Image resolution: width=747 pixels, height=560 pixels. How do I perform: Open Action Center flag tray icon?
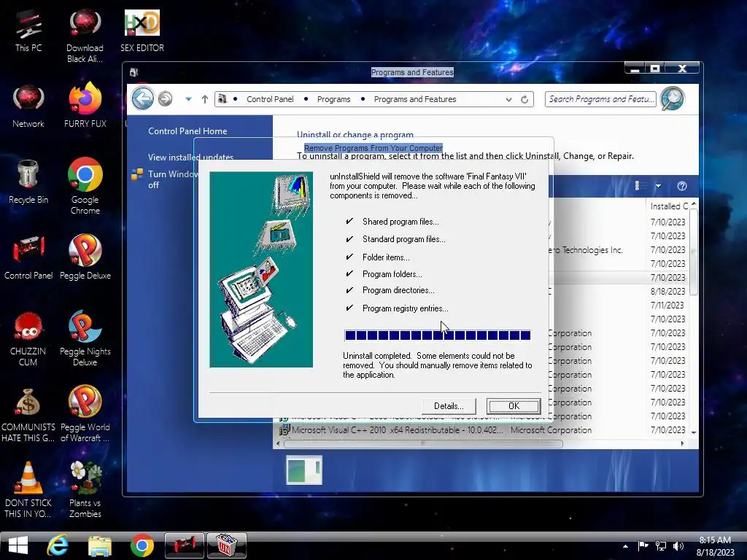(x=643, y=545)
